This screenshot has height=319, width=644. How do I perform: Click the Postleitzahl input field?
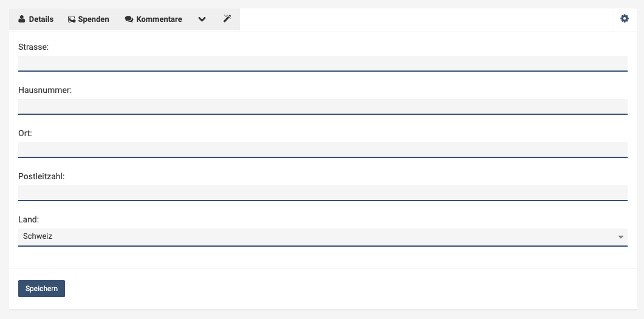click(323, 193)
